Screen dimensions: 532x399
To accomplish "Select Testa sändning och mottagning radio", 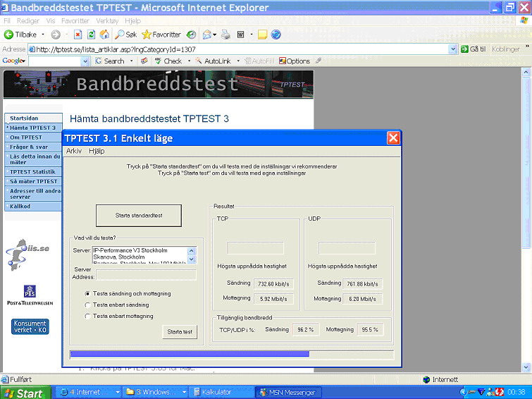I will [87, 293].
